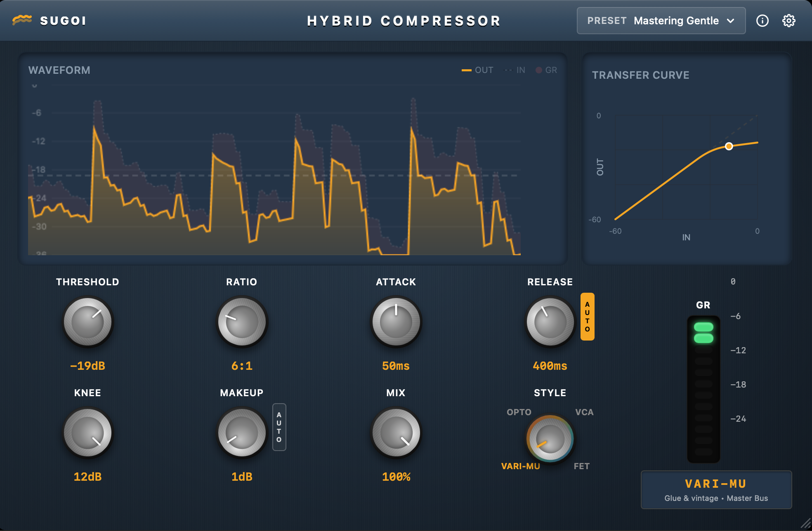
Task: Choose the FET style label
Action: 581,466
